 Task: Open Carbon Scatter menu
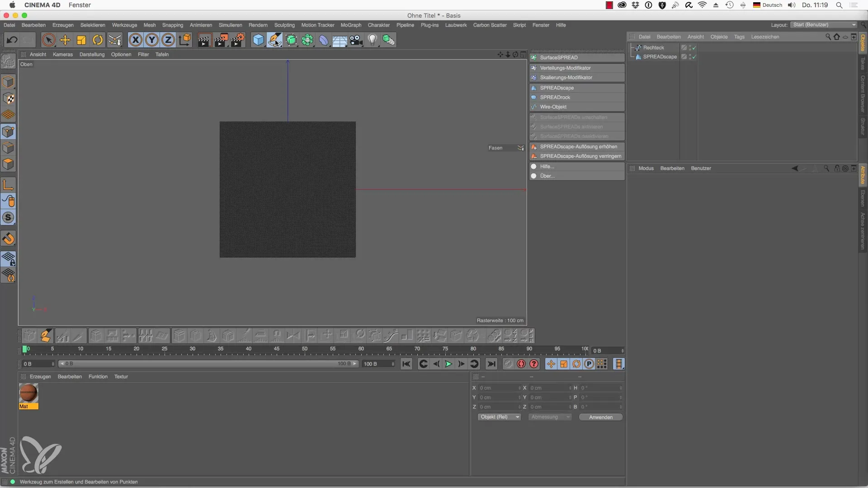coord(490,25)
